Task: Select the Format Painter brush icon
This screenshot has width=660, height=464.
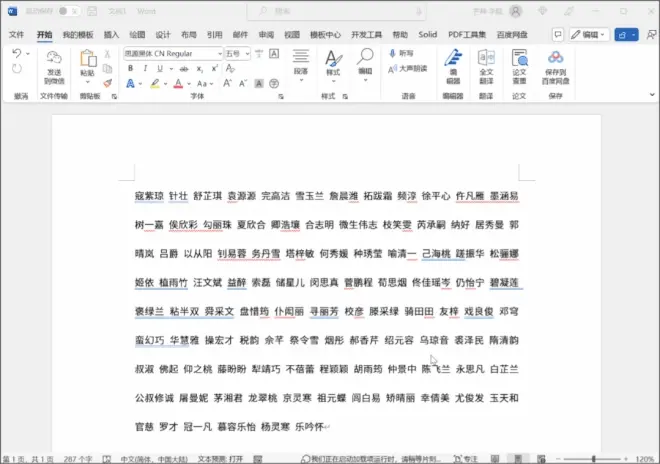Action: tap(108, 83)
